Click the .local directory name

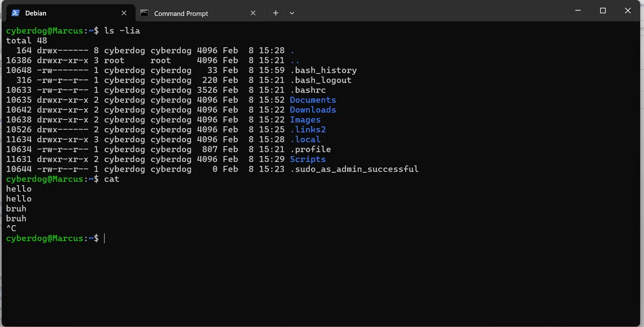coord(305,139)
